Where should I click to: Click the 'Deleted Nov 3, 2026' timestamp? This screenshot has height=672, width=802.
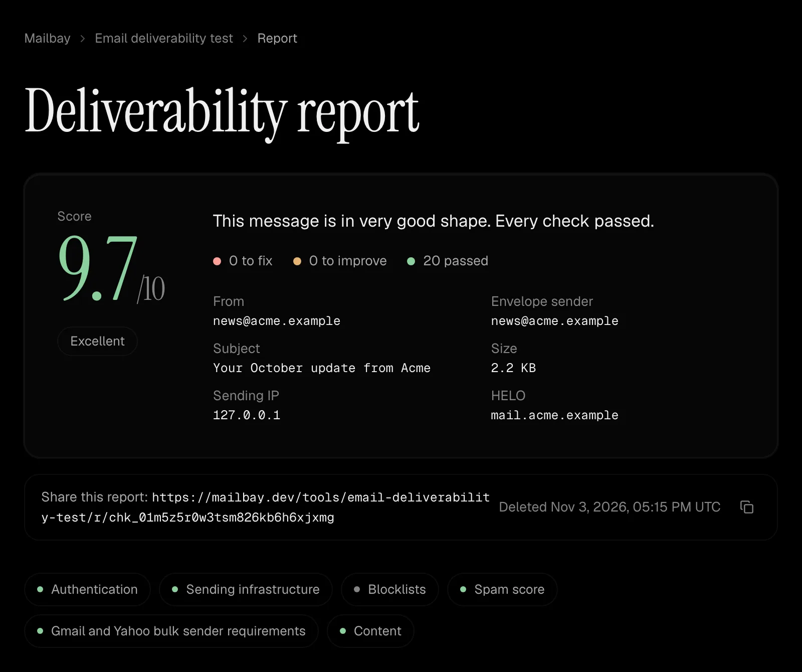(x=610, y=507)
